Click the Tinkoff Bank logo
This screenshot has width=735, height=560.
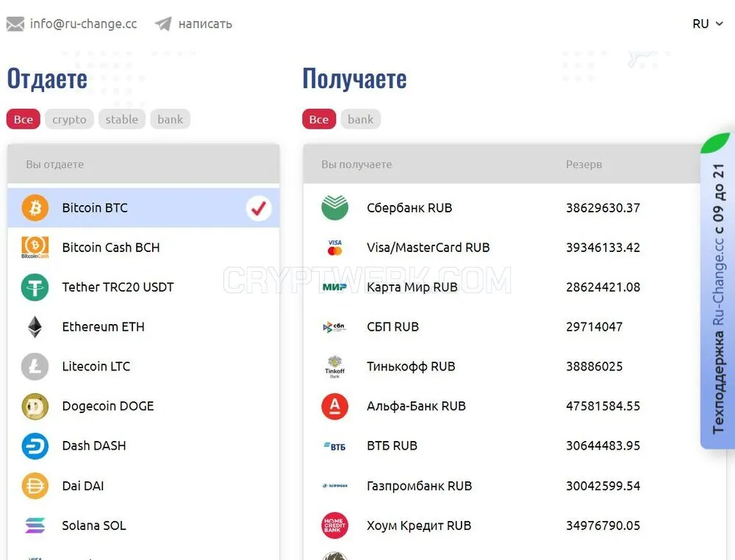[334, 367]
